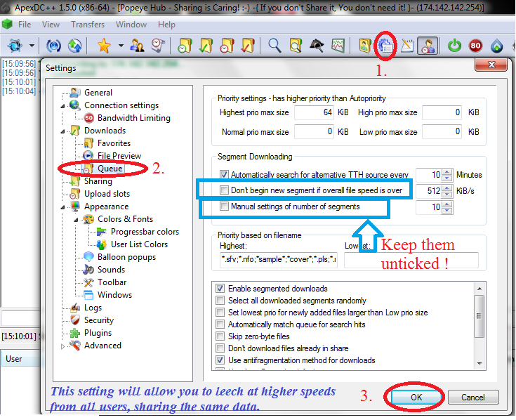Open Sounds settings page

point(111,270)
